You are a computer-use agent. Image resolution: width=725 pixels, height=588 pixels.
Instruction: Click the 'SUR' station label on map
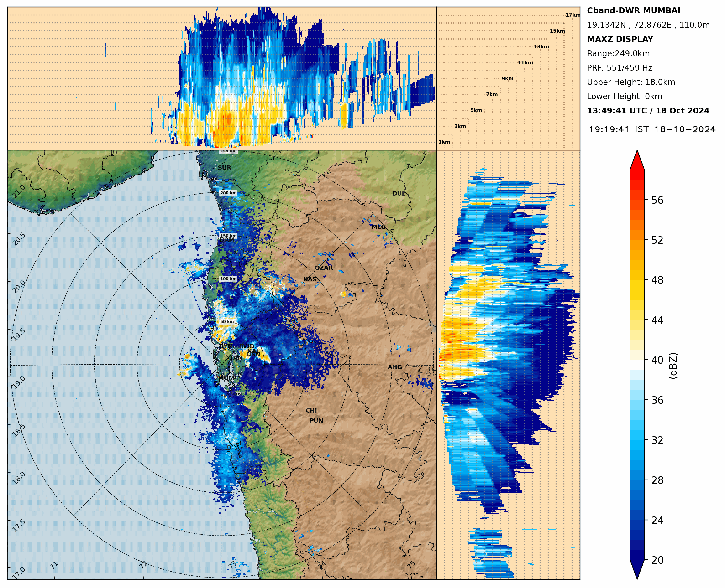coord(224,168)
